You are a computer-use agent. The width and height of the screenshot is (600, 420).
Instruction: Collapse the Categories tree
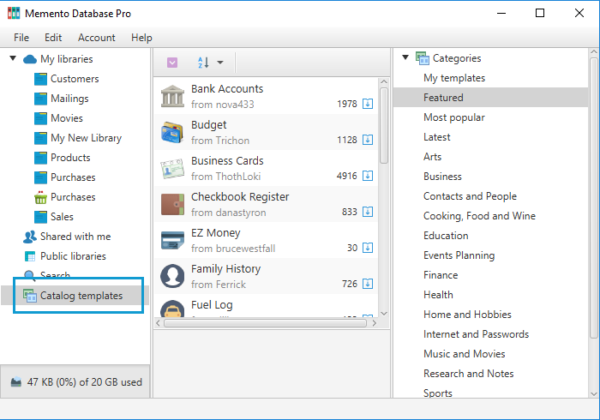(405, 58)
